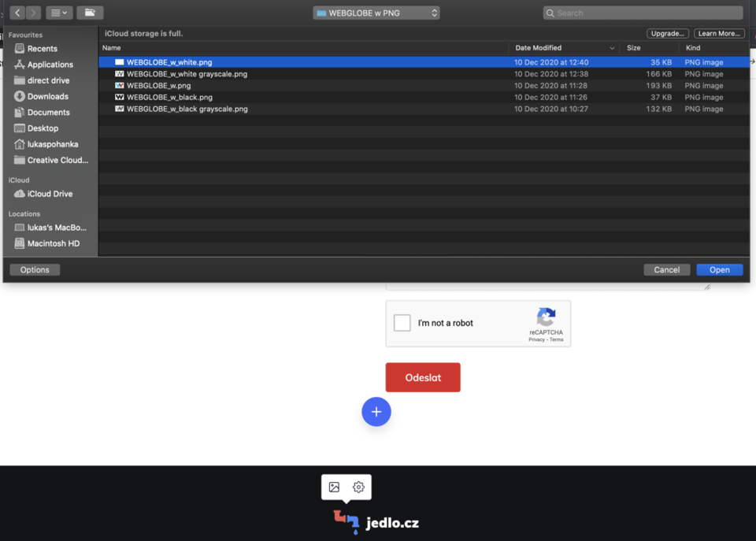The image size is (756, 541).
Task: Sort by Size column header
Action: (650, 48)
